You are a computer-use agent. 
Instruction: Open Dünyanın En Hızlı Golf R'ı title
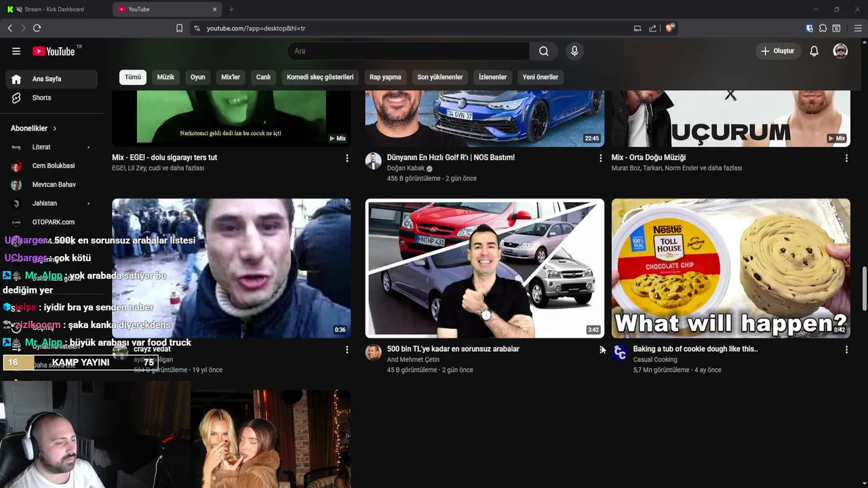(451, 157)
